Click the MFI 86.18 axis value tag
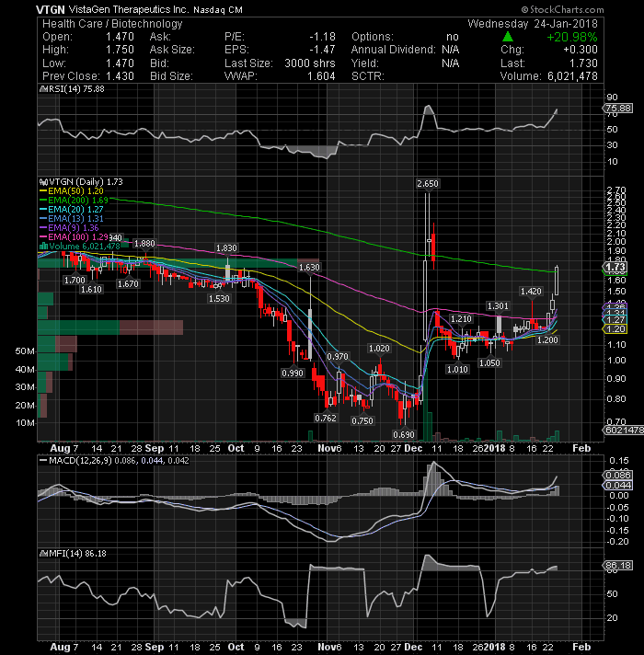The height and width of the screenshot is (655, 644). 618,566
